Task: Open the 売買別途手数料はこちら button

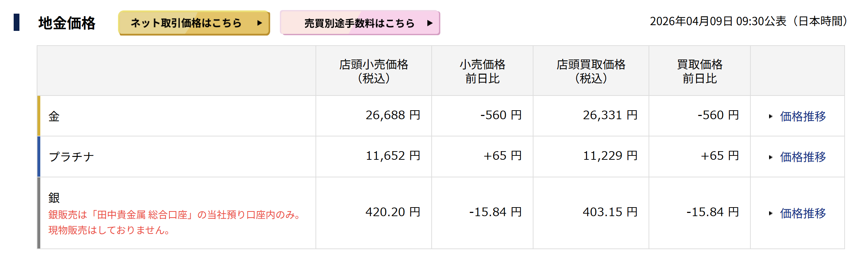Action: pyautogui.click(x=360, y=23)
